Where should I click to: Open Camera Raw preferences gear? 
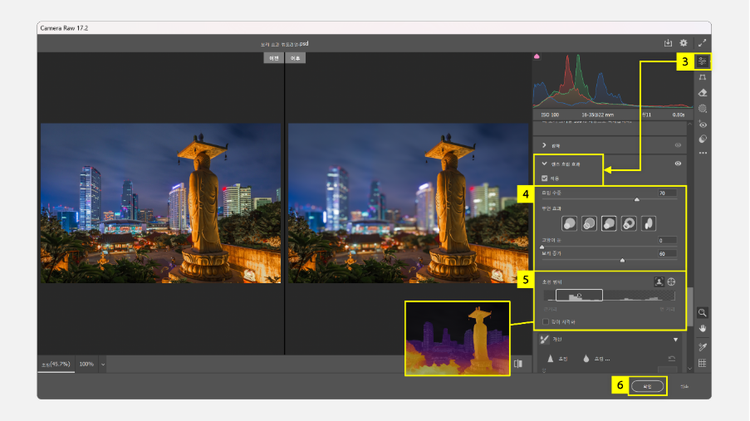click(684, 44)
